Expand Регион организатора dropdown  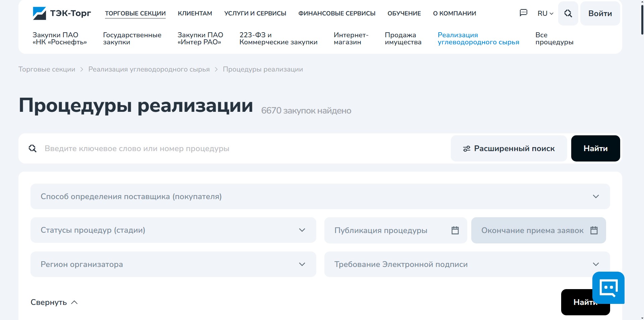coord(173,264)
